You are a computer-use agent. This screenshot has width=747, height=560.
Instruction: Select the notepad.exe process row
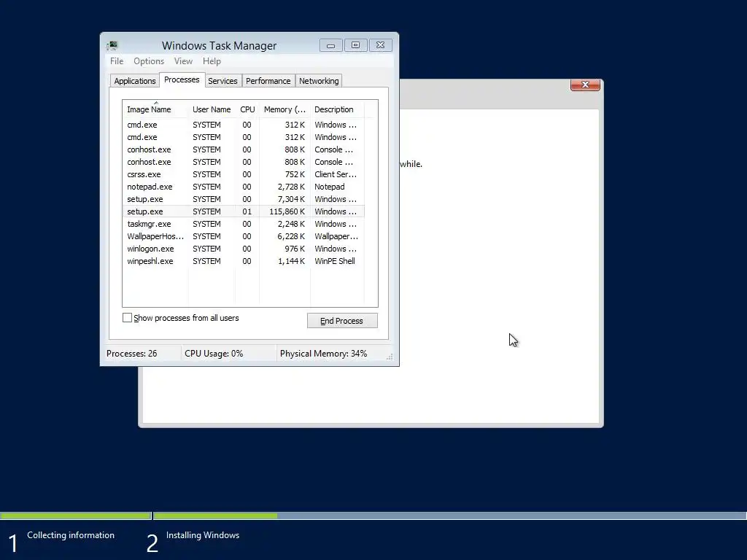(x=244, y=187)
